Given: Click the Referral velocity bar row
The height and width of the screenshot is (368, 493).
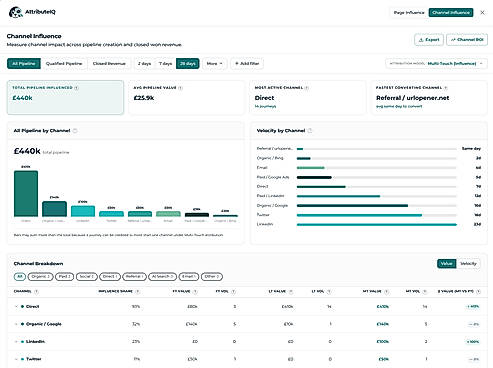Looking at the screenshot, I should click(368, 149).
